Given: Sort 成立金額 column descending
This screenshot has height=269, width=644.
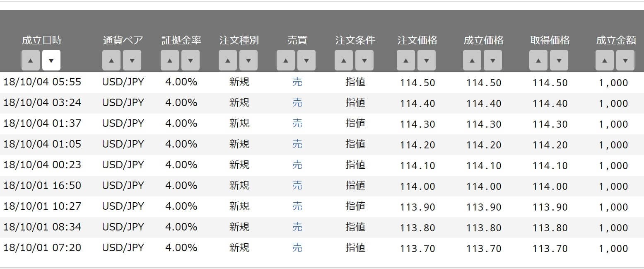Looking at the screenshot, I should 625,60.
